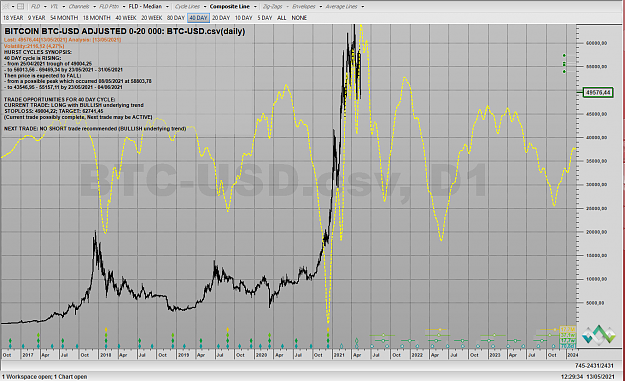Toggle Average Lines display
Viewport: 625px width, 381px height.
342,6
